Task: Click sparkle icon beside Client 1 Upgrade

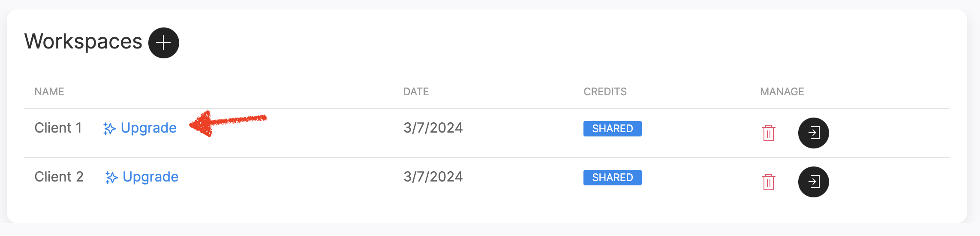Action: tap(109, 129)
